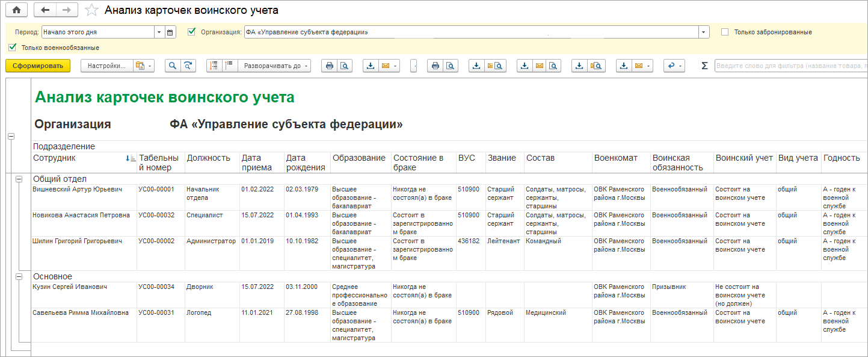
Task: Add report to favorites with star
Action: tap(91, 10)
